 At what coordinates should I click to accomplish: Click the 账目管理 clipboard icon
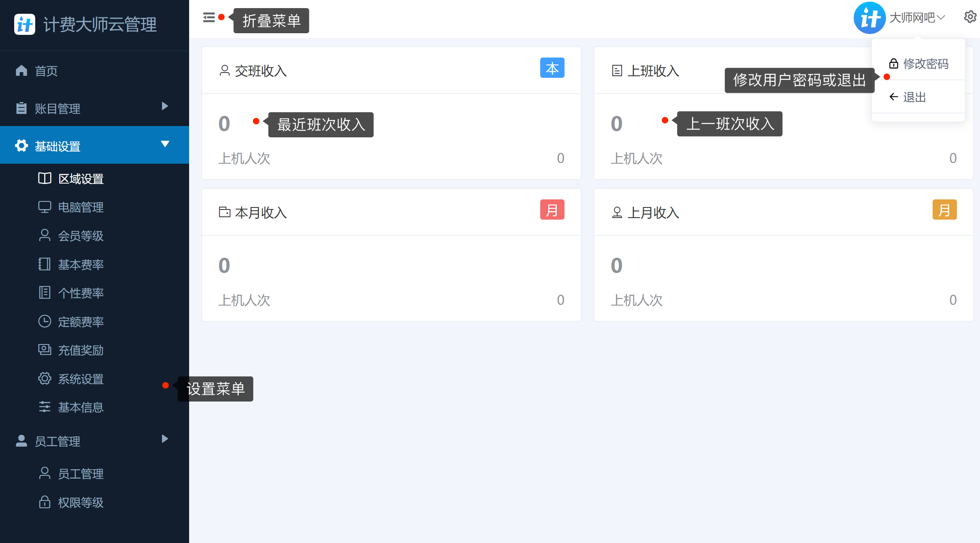pos(21,108)
